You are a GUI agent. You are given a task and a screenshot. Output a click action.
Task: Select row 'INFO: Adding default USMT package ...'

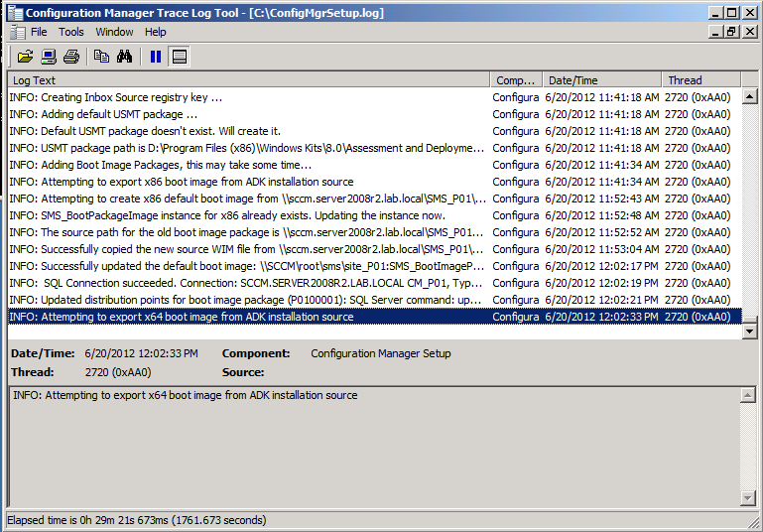tap(375, 114)
